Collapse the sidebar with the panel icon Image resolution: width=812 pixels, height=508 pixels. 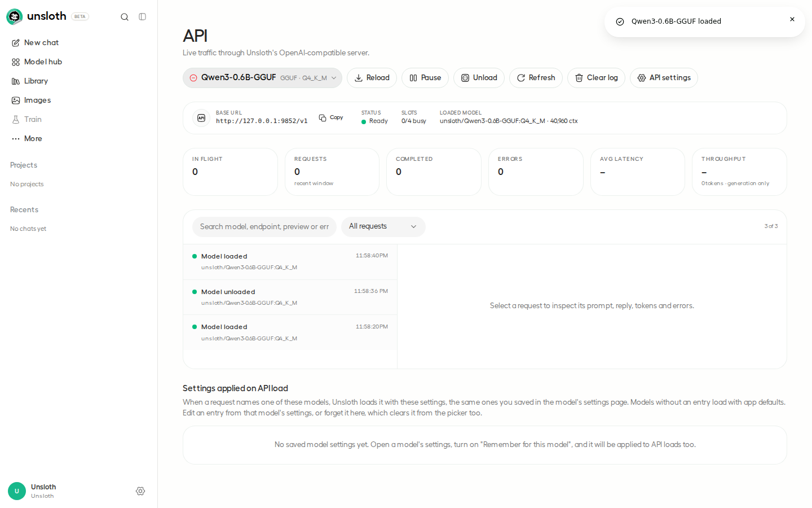pos(143,17)
